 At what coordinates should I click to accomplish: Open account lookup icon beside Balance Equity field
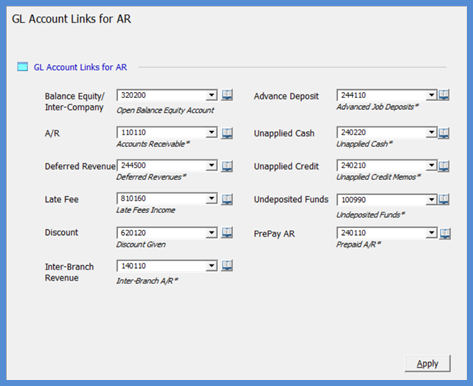coord(227,95)
